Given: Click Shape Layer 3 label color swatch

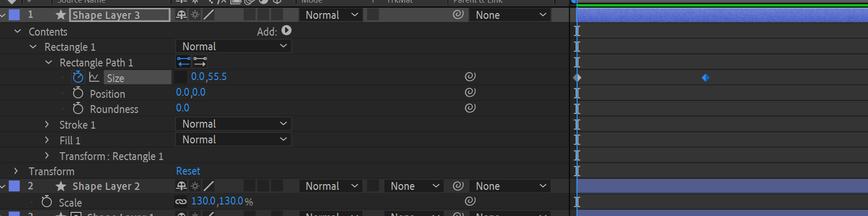Looking at the screenshot, I should coord(15,15).
